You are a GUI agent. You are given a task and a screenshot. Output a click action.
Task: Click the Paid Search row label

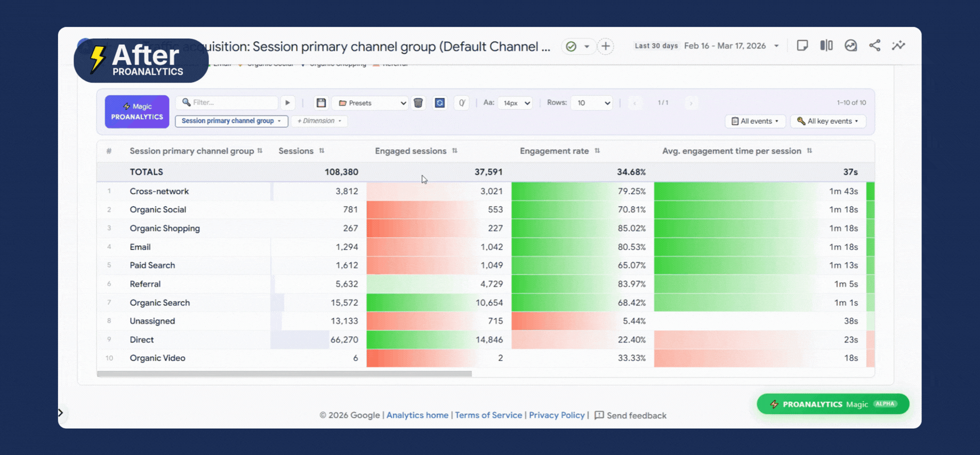(152, 265)
